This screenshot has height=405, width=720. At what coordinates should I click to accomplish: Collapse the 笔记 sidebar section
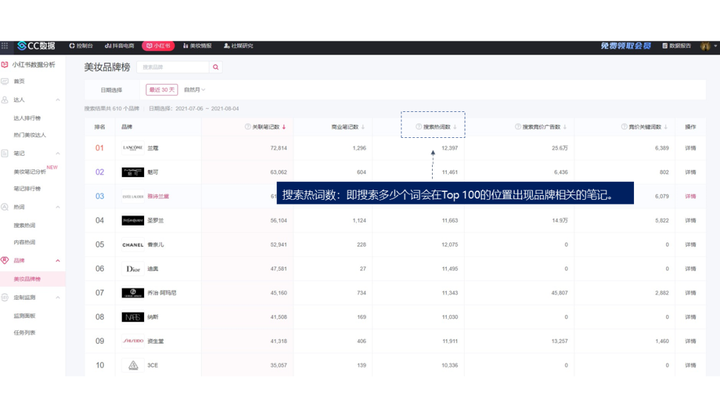58,153
